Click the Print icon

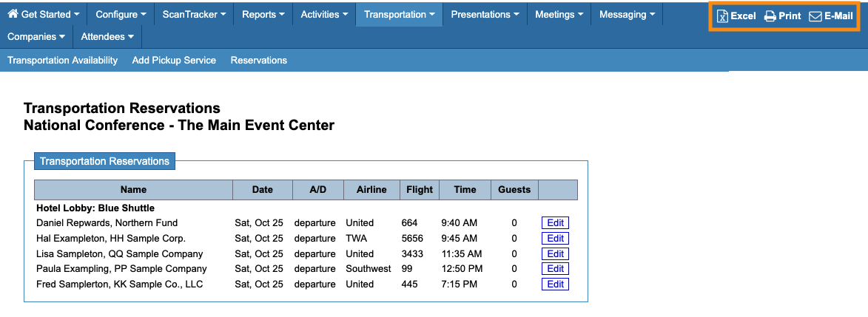tap(770, 16)
